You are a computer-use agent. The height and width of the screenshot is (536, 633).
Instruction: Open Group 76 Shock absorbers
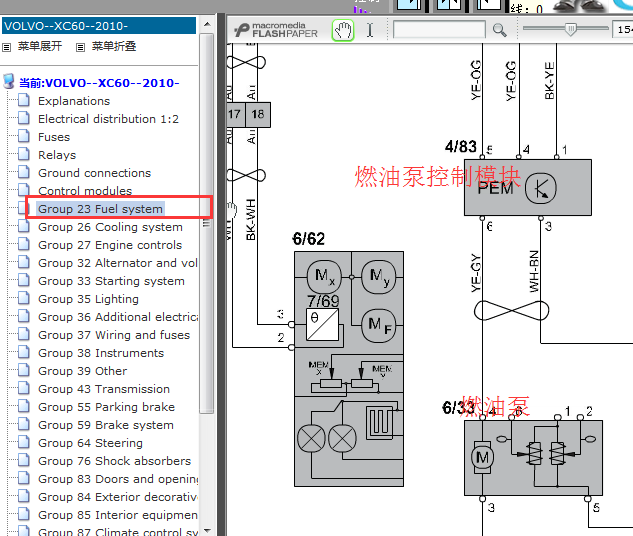[x=114, y=461]
